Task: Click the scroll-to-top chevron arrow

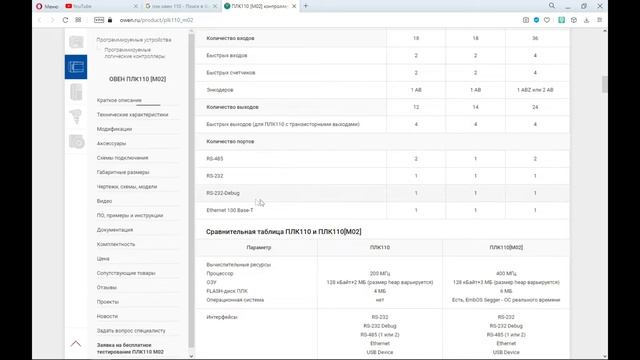Action: click(x=76, y=344)
